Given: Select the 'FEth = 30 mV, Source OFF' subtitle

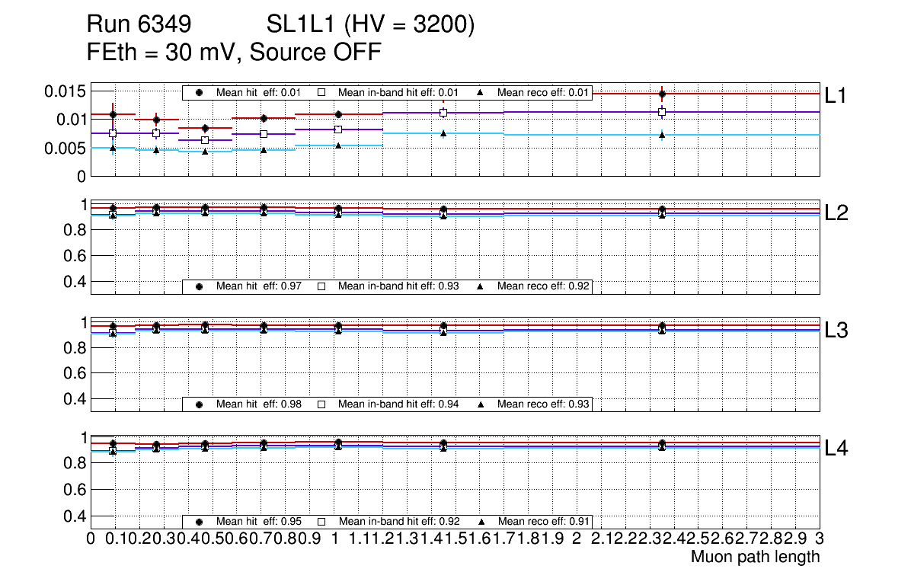Looking at the screenshot, I should click(x=234, y=53).
